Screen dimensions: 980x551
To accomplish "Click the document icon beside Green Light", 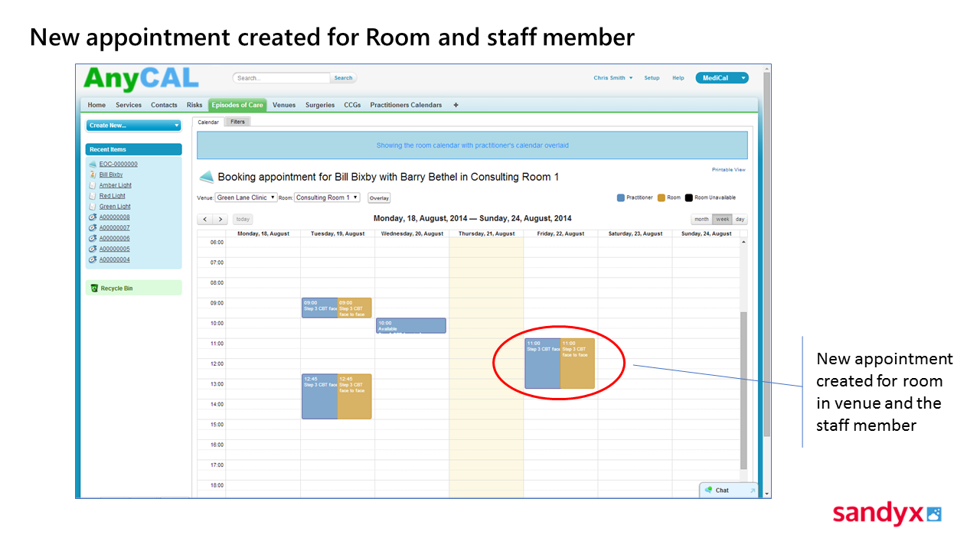I will 93,207.
